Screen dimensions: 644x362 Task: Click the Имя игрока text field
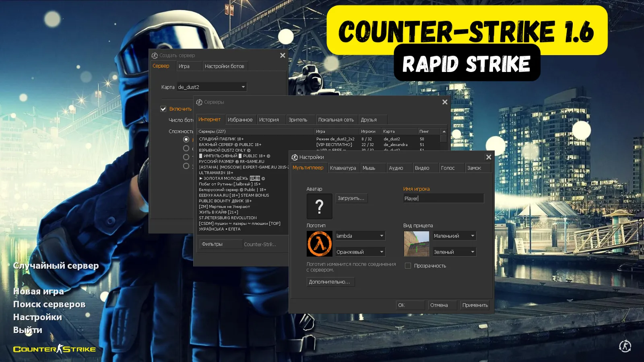(443, 198)
